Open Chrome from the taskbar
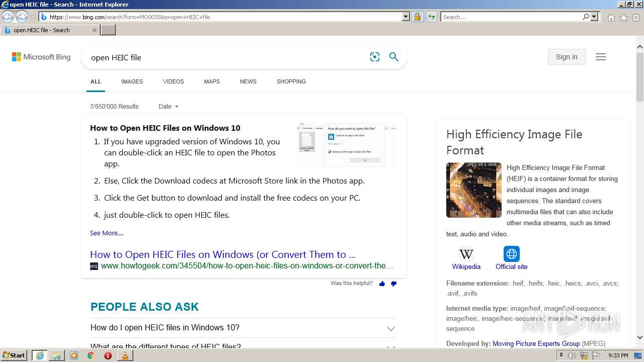The image size is (644, 362). [91, 355]
